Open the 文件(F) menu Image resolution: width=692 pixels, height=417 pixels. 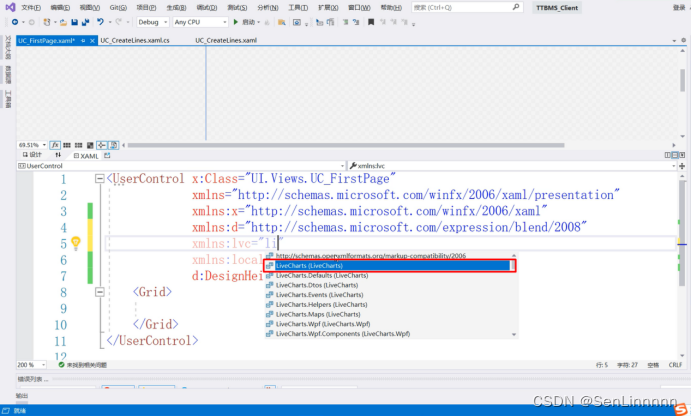30,8
